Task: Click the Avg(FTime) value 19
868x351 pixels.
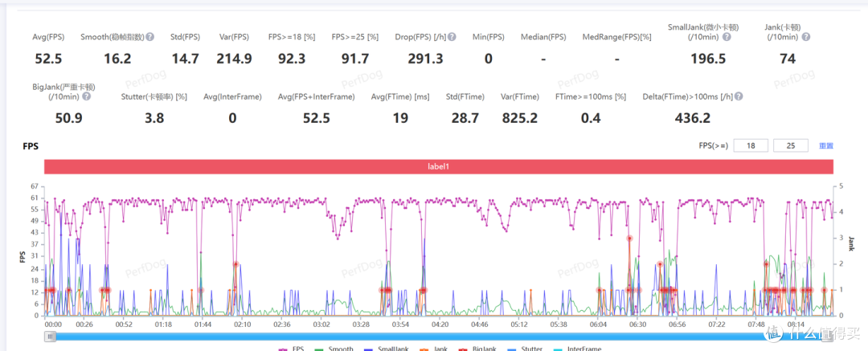Action: (x=401, y=117)
